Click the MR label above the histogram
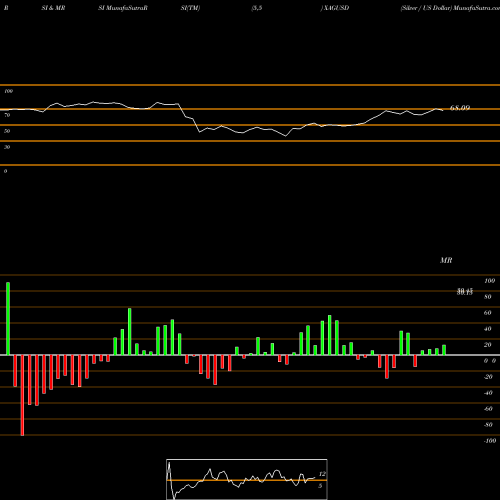 (x=446, y=260)
